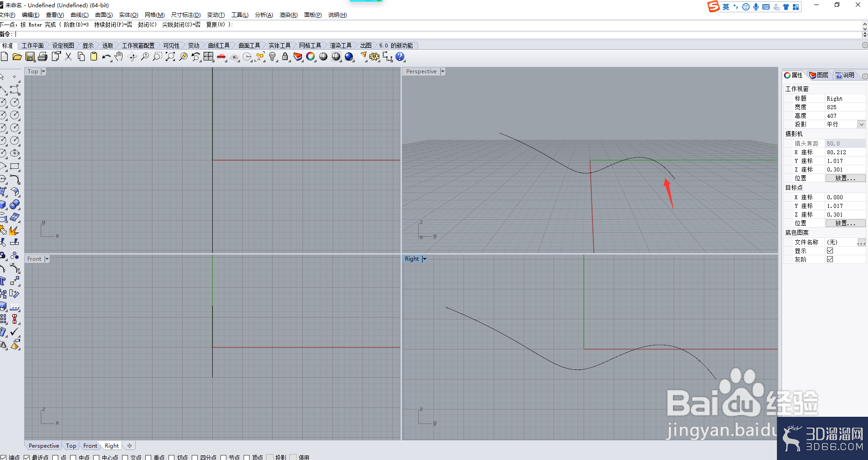This screenshot has height=460, width=868.
Task: Open Options with the gear icon
Action: coord(374,56)
